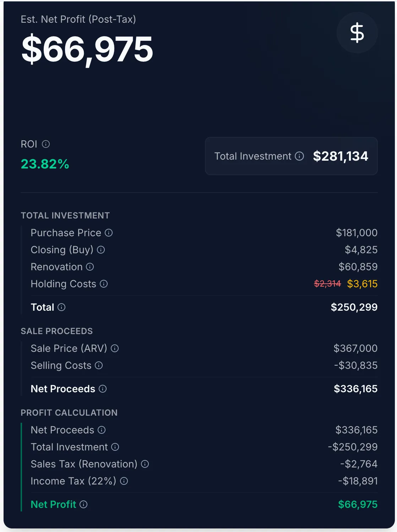Image resolution: width=397 pixels, height=532 pixels.
Task: Show info for Purchase Price
Action: coord(109,233)
